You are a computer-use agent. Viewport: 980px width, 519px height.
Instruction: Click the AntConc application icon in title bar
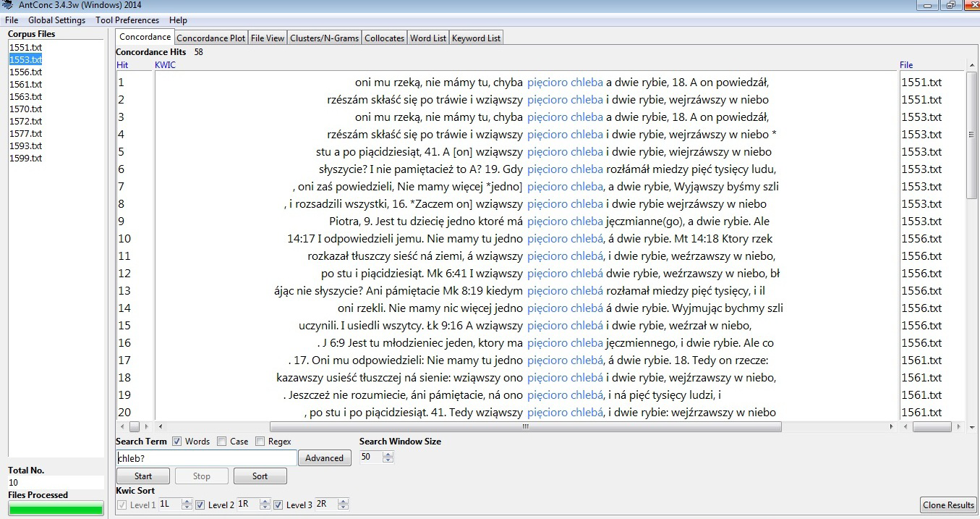click(8, 5)
